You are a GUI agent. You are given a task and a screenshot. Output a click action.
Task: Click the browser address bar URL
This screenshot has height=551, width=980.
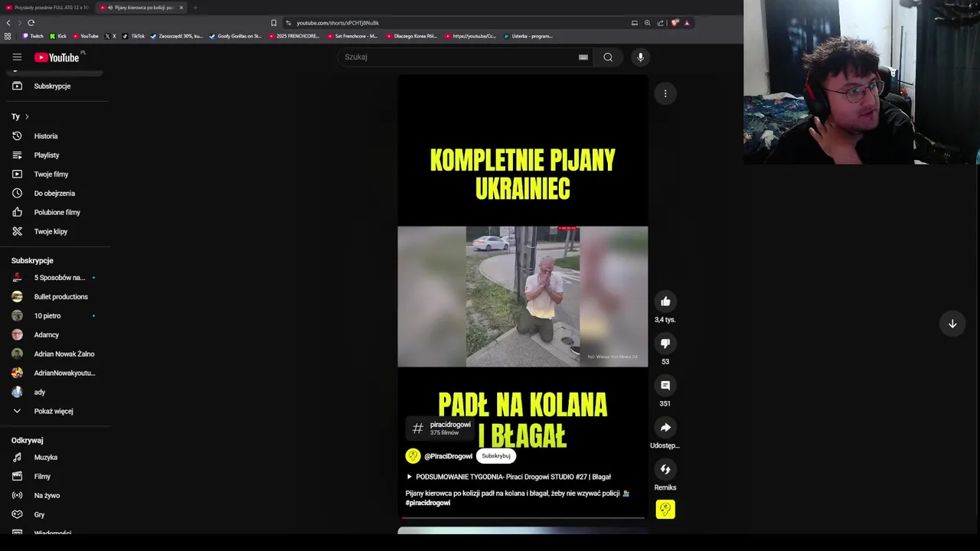point(338,23)
